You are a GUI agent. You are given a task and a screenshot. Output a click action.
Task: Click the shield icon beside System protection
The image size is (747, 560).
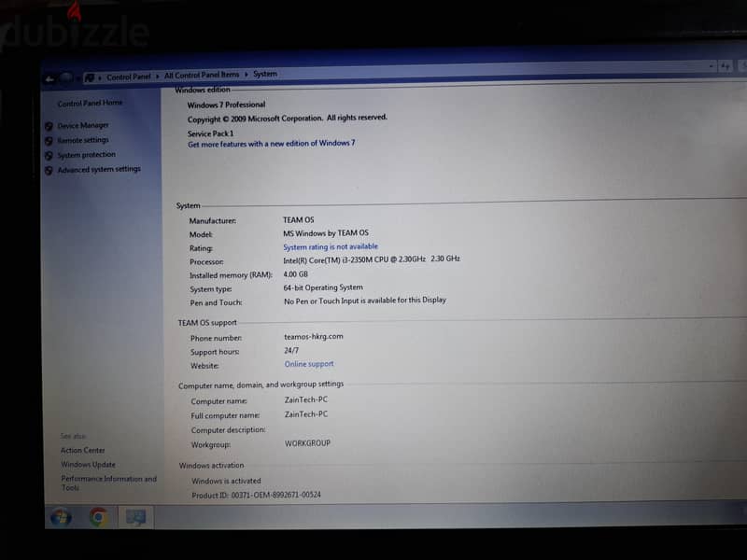coord(49,156)
